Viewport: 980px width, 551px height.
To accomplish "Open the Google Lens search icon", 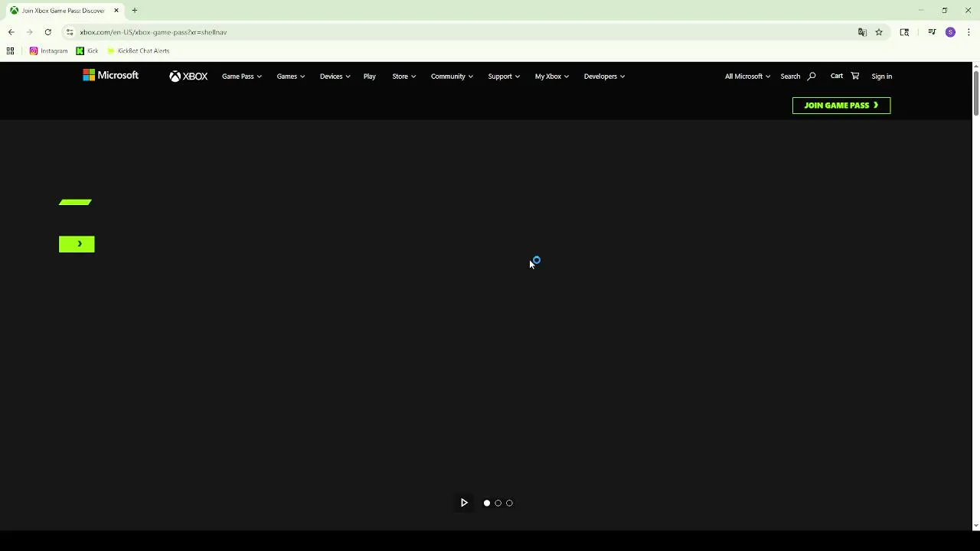I will click(x=904, y=32).
